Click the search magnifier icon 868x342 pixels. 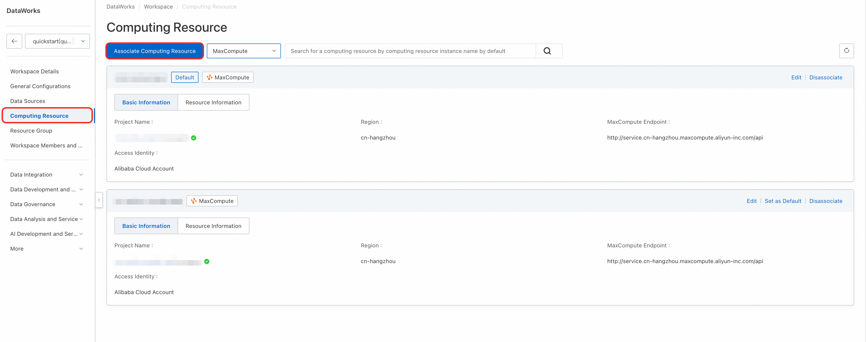pos(547,51)
